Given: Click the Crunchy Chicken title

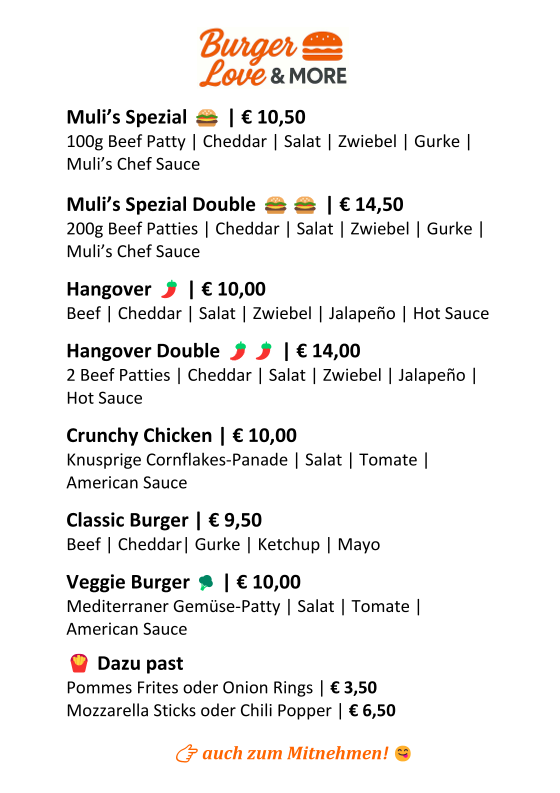Looking at the screenshot, I should [139, 435].
